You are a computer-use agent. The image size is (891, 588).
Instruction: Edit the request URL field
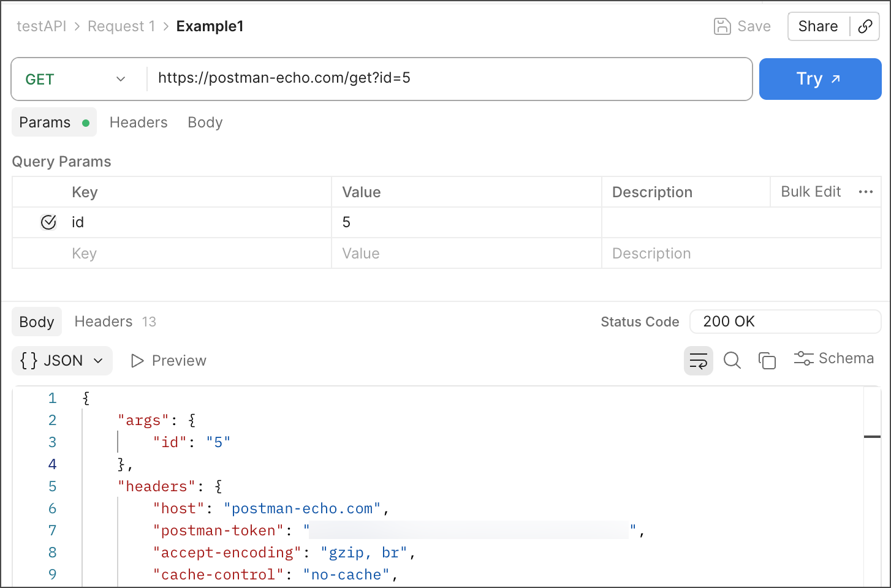(449, 78)
